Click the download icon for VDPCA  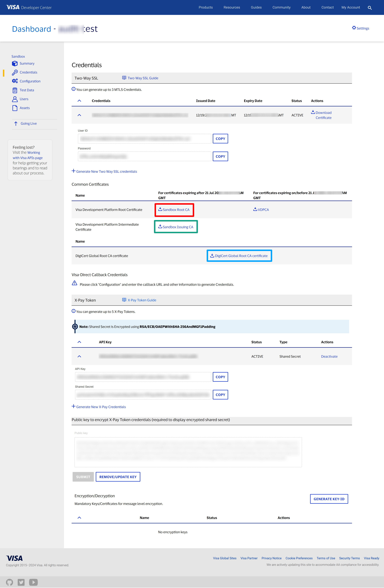tap(255, 209)
